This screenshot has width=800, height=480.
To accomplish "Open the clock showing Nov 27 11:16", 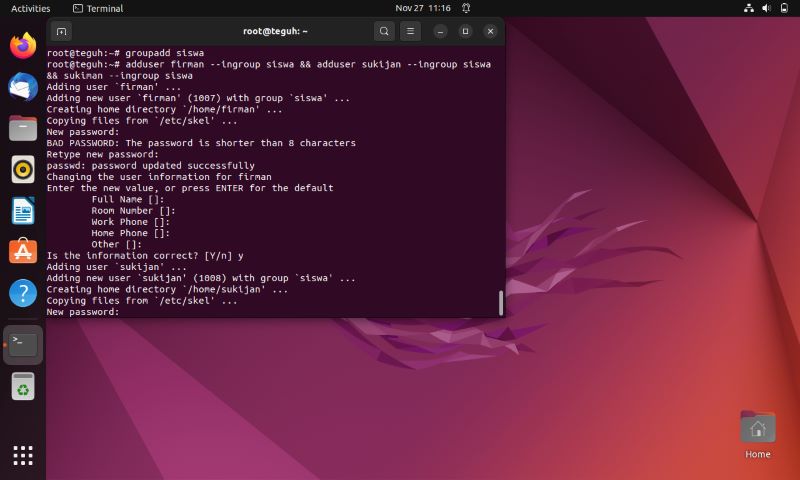I will click(x=423, y=8).
